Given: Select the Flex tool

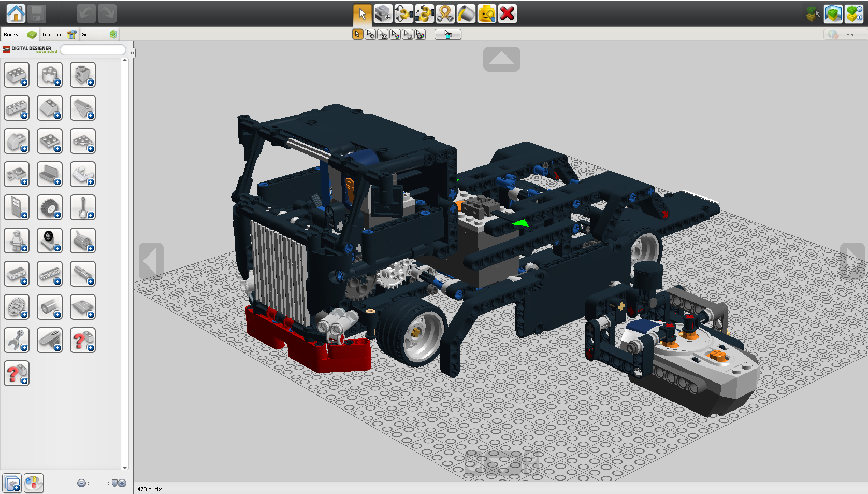Looking at the screenshot, I should [445, 14].
